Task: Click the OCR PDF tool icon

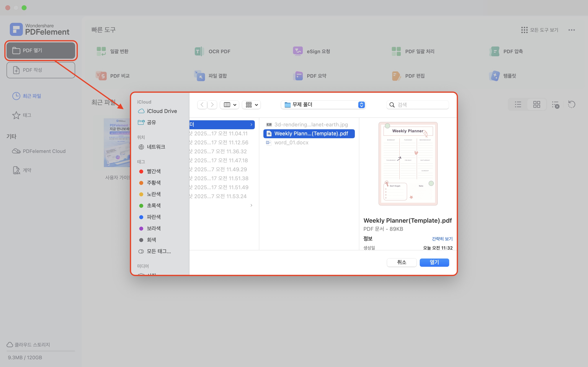Action: (x=199, y=51)
